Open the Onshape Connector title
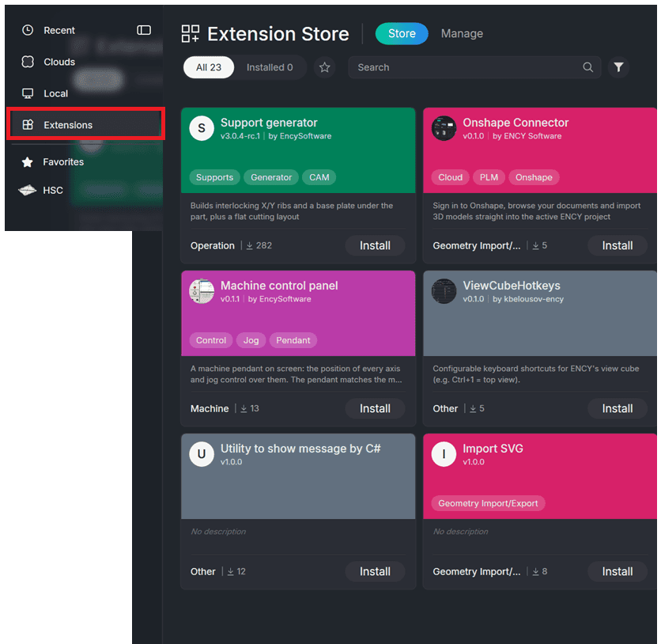 pyautogui.click(x=516, y=123)
